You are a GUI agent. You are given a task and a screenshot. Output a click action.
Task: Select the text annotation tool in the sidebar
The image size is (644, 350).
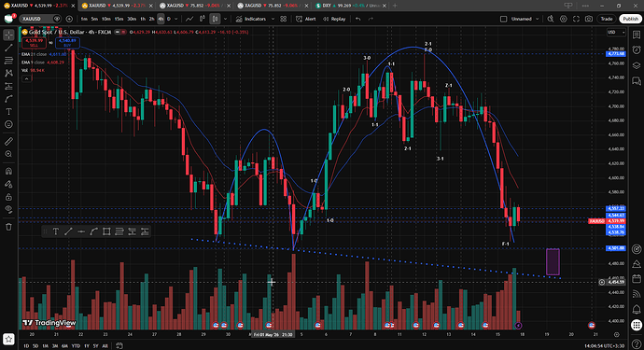pos(8,111)
